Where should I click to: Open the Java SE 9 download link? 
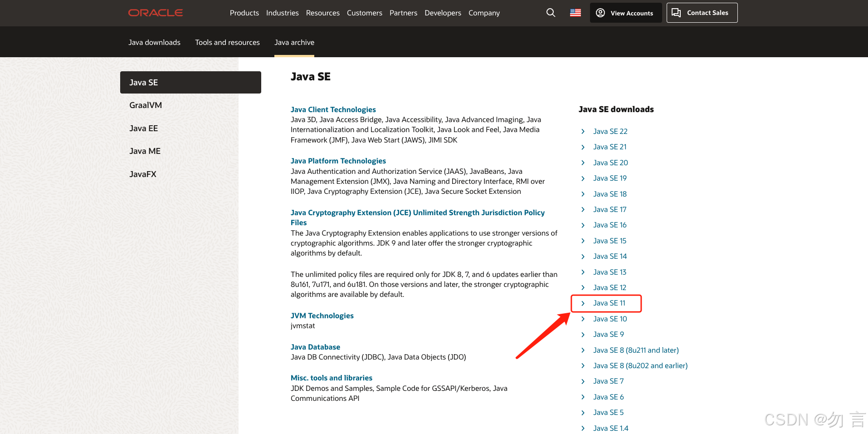tap(608, 334)
